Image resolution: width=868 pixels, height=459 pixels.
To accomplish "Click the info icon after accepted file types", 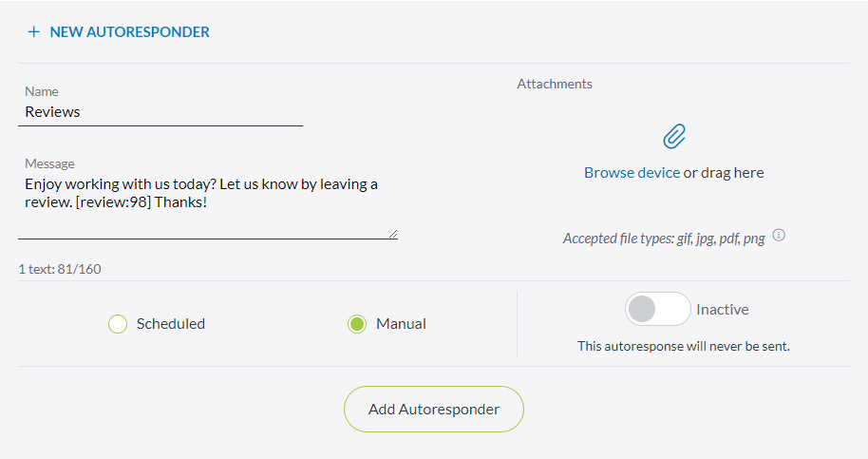I will pyautogui.click(x=779, y=236).
